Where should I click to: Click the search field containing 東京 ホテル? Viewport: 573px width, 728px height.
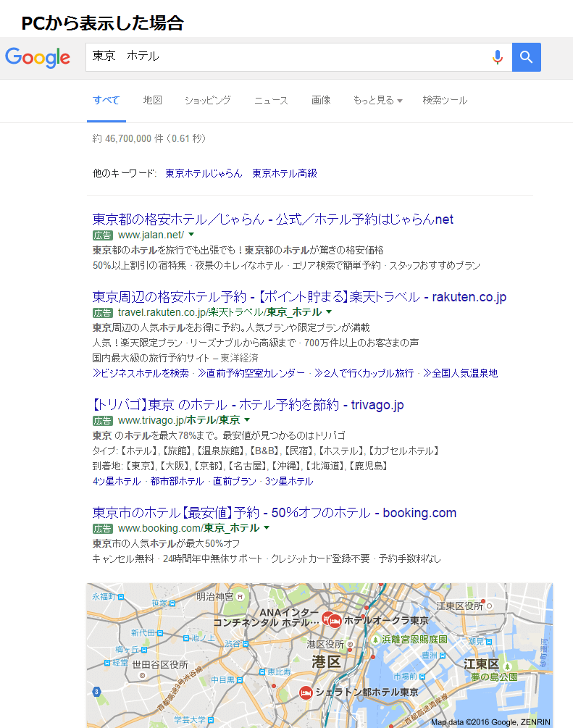[x=298, y=57]
